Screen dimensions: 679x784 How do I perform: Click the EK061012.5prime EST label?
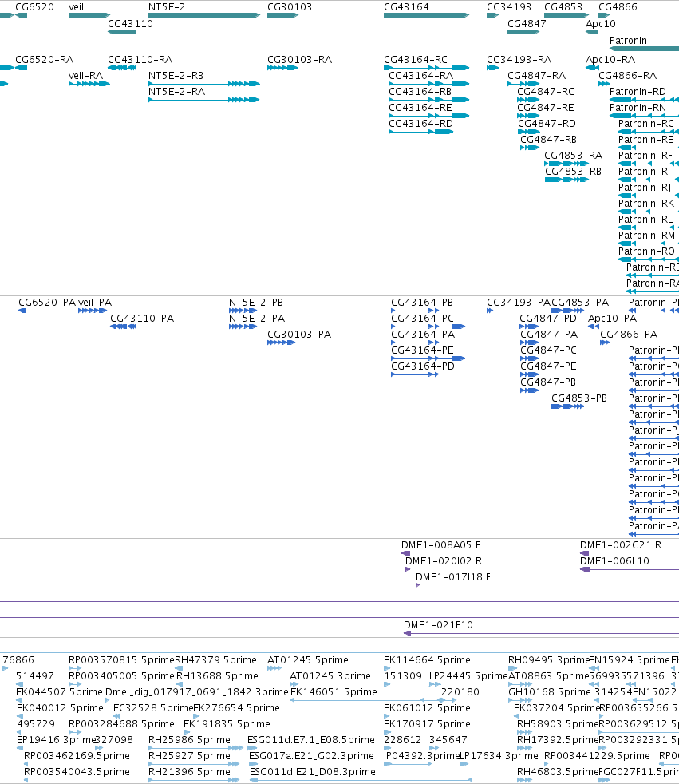[427, 708]
